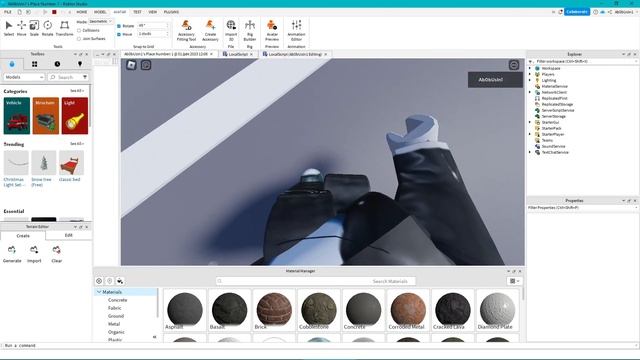Open Avatar Preview
Viewport: 640px width, 360px height.
pyautogui.click(x=272, y=30)
